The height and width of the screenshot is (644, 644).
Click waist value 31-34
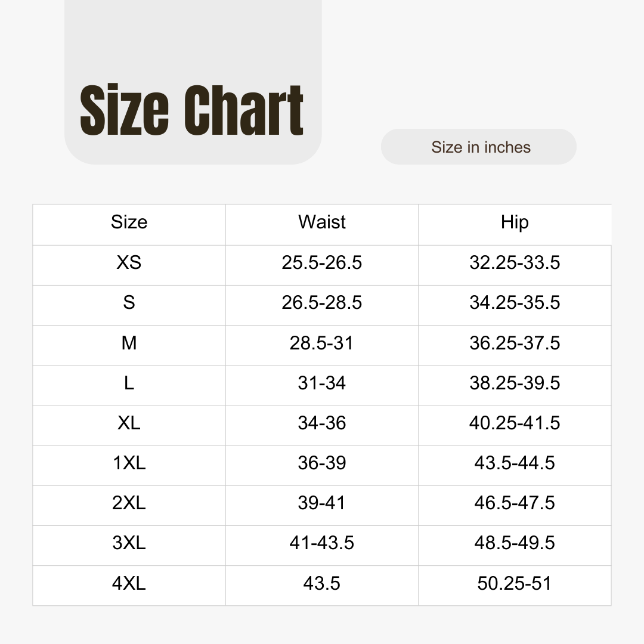(322, 383)
